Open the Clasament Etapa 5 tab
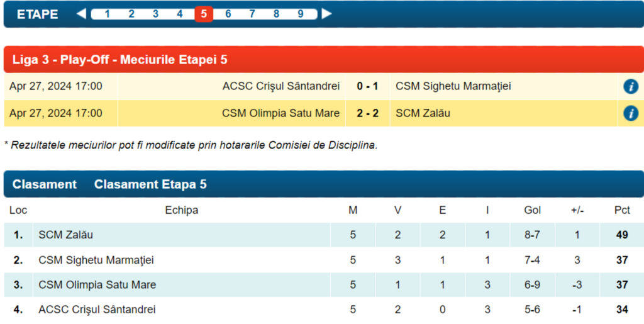The height and width of the screenshot is (324, 644). (150, 184)
